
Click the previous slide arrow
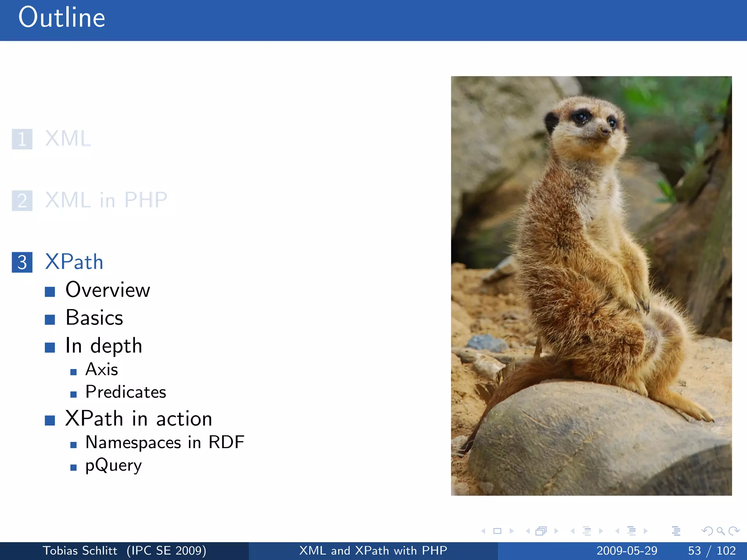pyautogui.click(x=483, y=531)
